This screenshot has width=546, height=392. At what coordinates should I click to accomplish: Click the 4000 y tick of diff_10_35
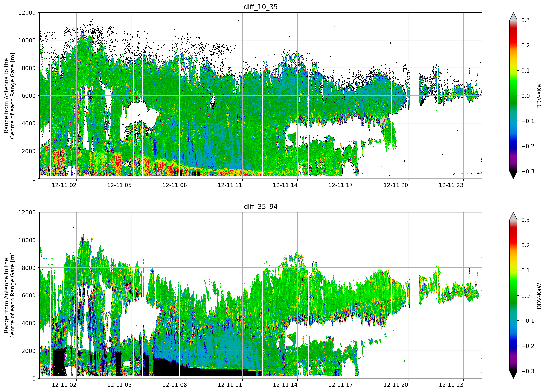point(28,123)
